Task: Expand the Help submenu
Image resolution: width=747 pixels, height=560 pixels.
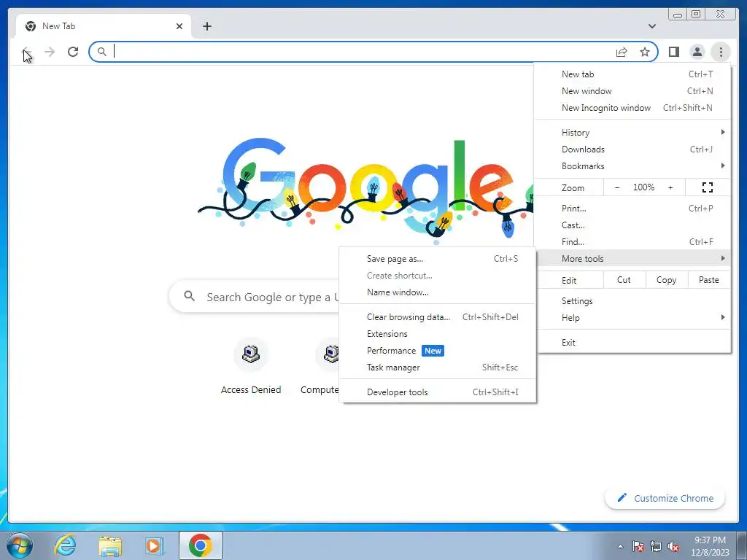Action: [x=632, y=318]
